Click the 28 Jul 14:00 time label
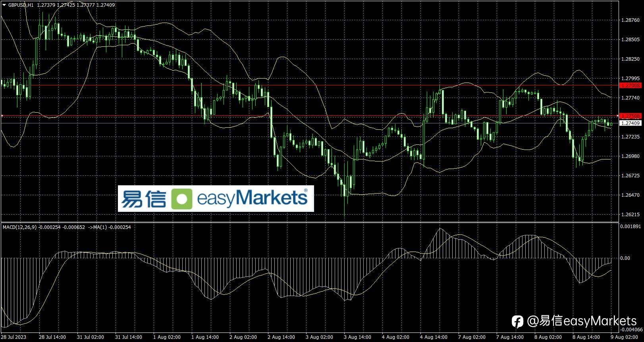644x342 pixels. point(52,337)
